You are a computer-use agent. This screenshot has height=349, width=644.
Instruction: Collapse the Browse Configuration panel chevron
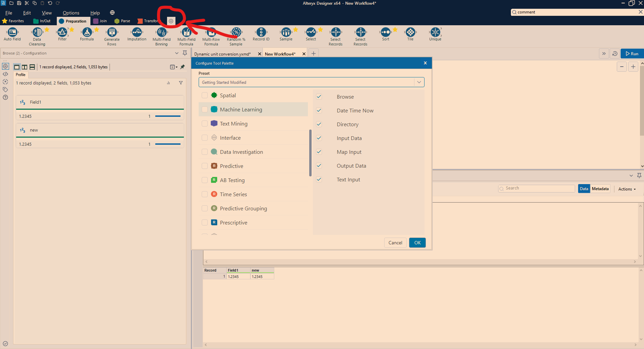pos(177,53)
